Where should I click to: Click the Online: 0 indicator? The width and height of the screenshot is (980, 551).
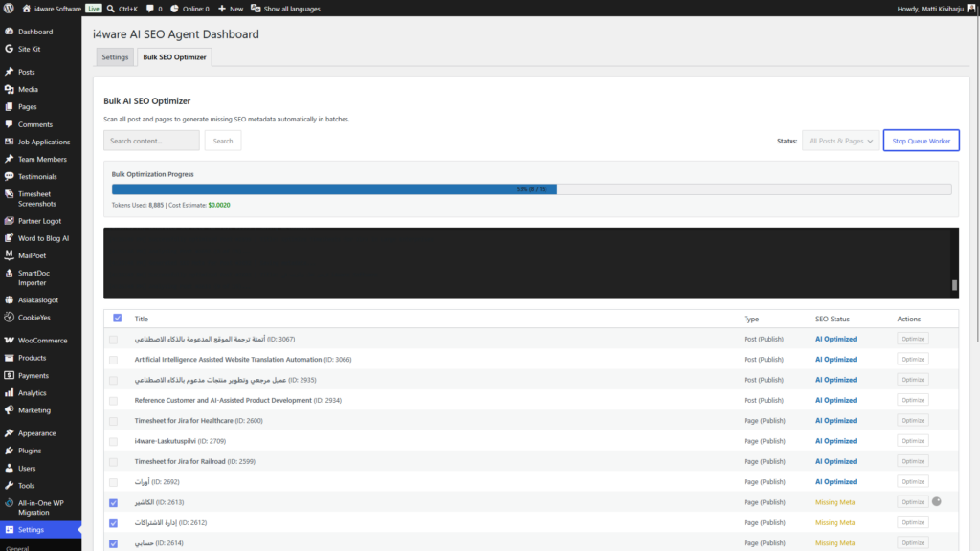point(189,9)
